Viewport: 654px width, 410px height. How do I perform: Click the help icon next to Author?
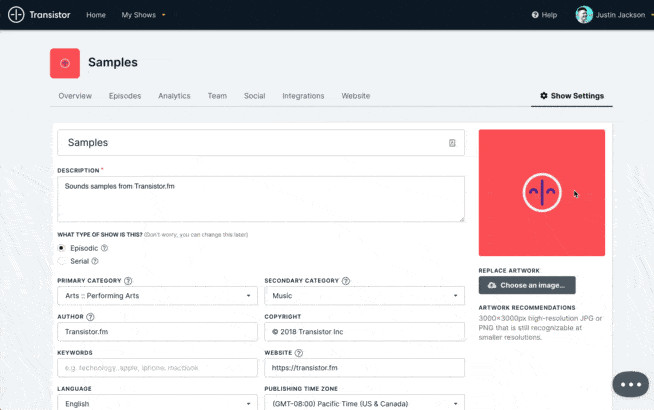point(90,317)
